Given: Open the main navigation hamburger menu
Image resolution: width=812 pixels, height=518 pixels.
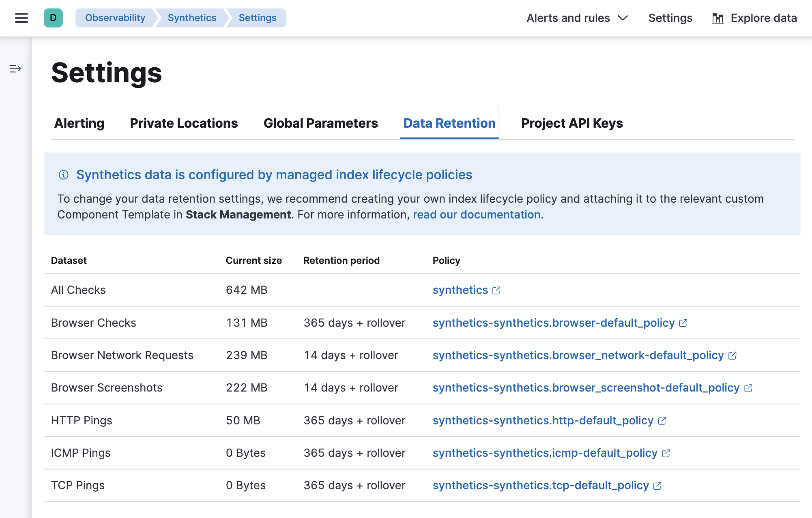Looking at the screenshot, I should click(21, 18).
